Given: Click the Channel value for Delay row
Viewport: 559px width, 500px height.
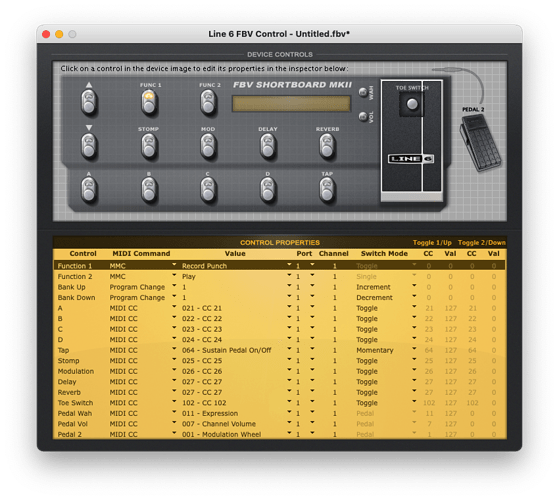Looking at the screenshot, I should pos(334,382).
